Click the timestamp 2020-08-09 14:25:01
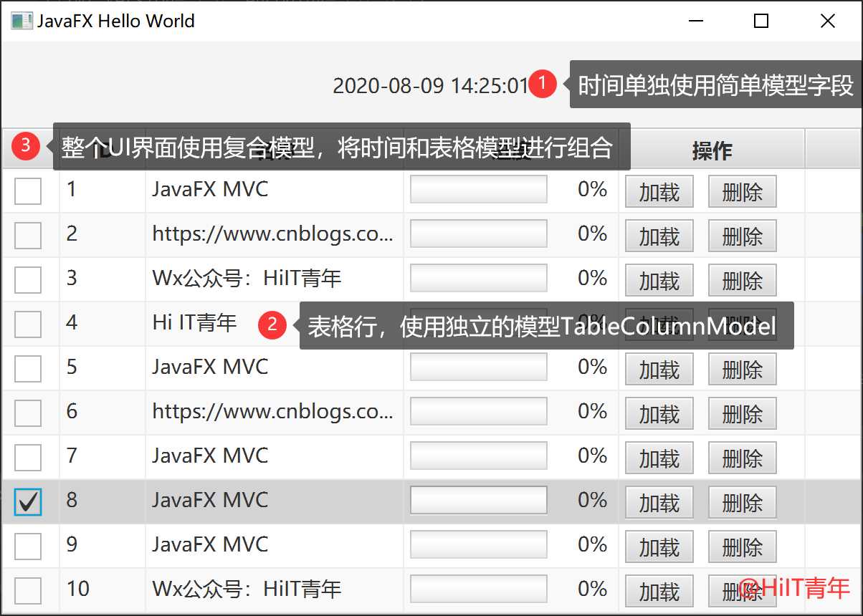The width and height of the screenshot is (863, 616). 431,85
